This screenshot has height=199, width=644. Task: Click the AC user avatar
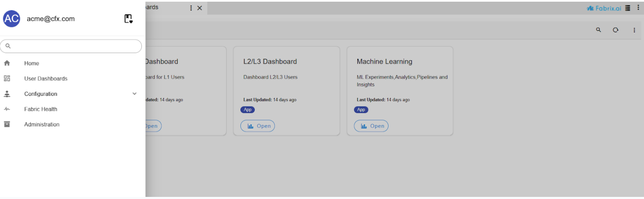11,19
